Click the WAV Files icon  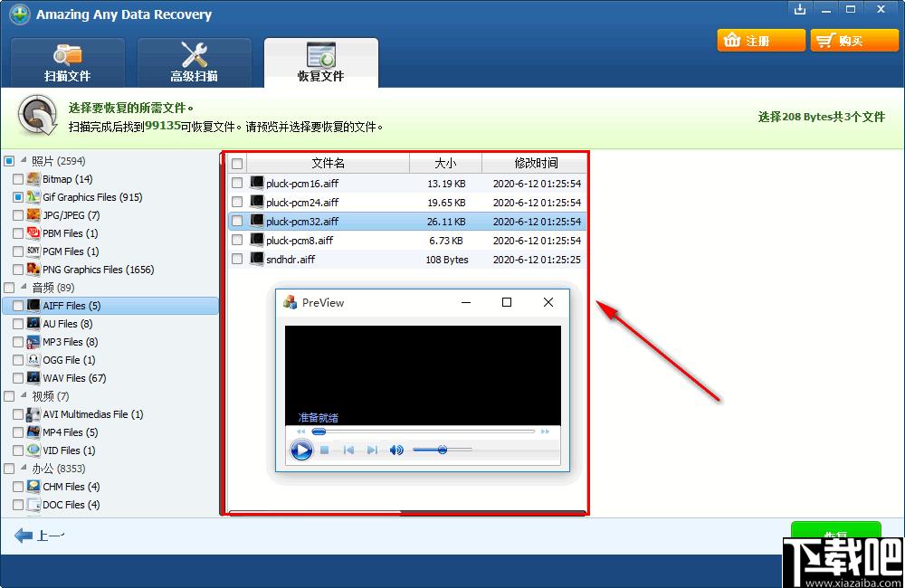[x=33, y=377]
